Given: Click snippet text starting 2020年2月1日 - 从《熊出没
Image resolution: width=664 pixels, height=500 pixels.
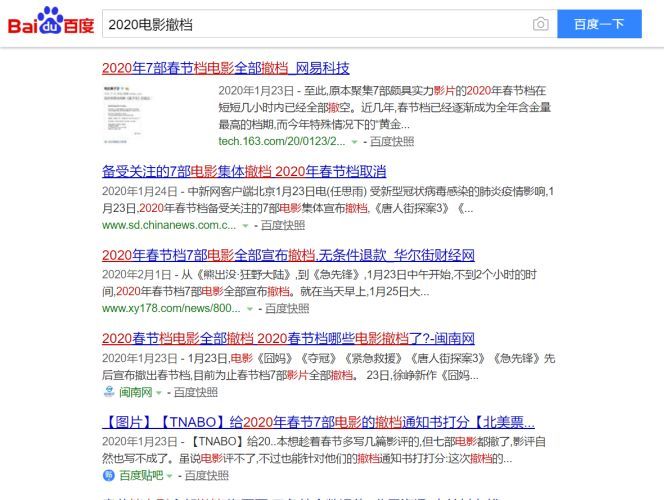Looking at the screenshot, I should (320, 283).
